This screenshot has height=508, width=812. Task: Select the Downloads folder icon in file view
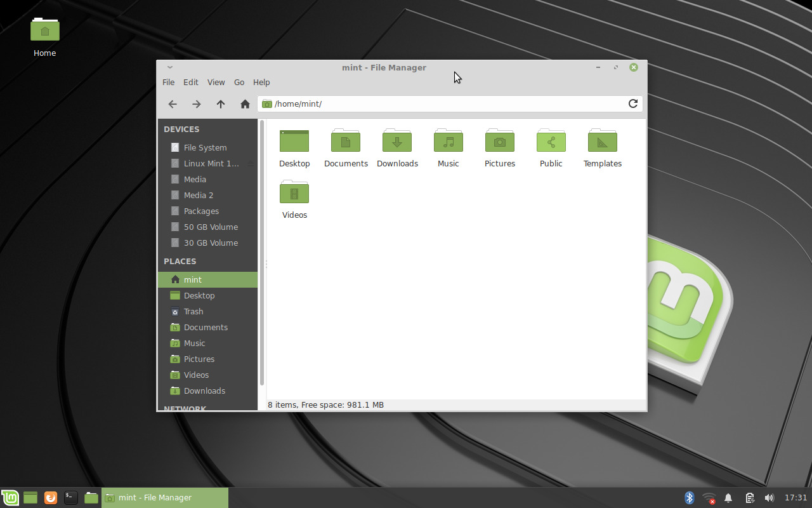397,141
